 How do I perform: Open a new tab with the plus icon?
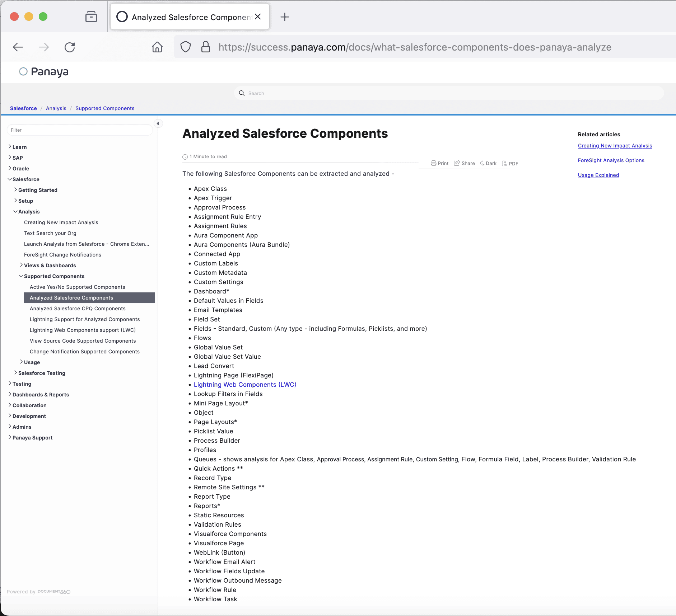click(285, 17)
